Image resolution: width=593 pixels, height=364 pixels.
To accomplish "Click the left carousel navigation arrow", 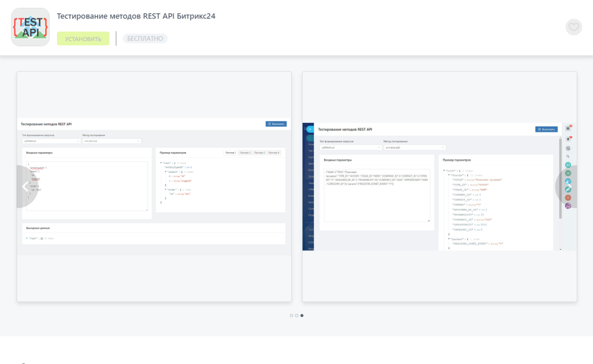I will pyautogui.click(x=25, y=187).
